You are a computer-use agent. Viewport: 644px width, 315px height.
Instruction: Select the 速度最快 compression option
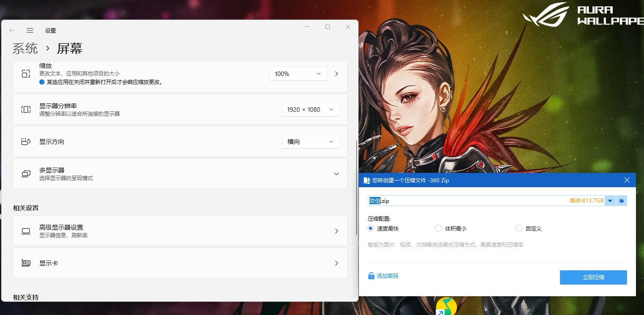(370, 228)
